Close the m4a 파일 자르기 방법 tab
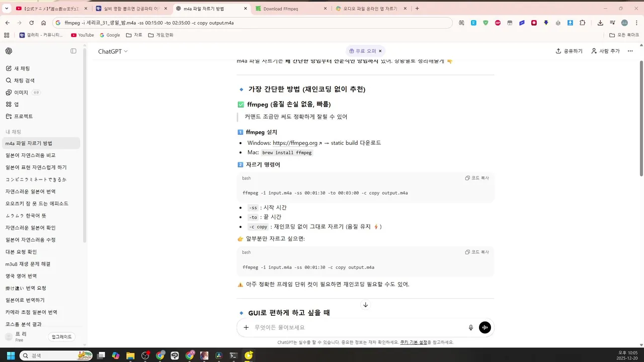 click(245, 9)
